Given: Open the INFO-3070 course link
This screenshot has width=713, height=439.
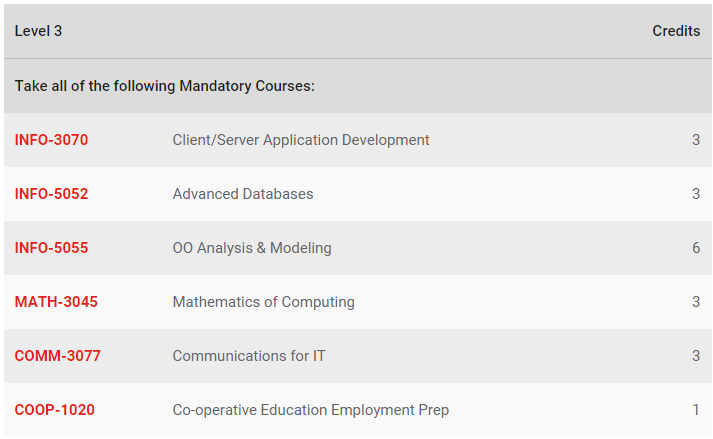Looking at the screenshot, I should 51,140.
